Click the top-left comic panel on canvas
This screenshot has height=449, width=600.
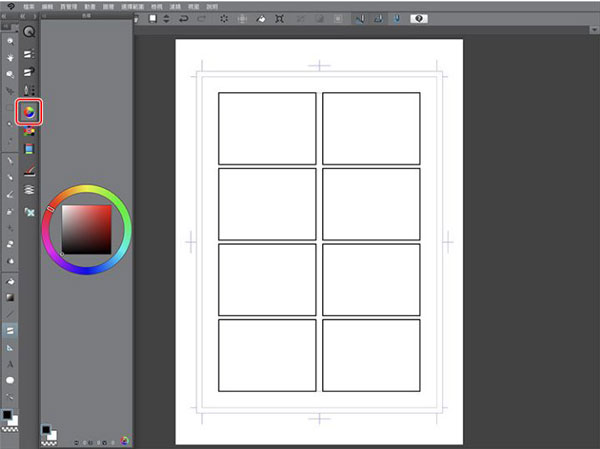point(267,128)
